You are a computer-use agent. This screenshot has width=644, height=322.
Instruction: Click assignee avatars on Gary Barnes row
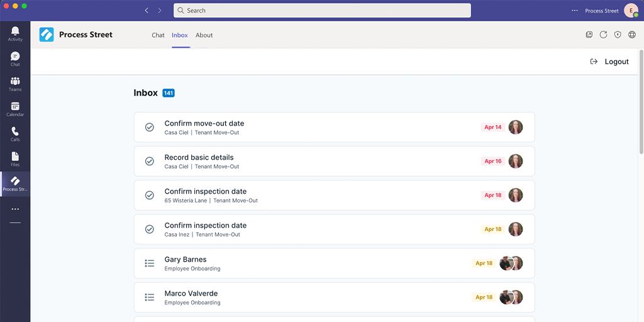click(x=511, y=264)
